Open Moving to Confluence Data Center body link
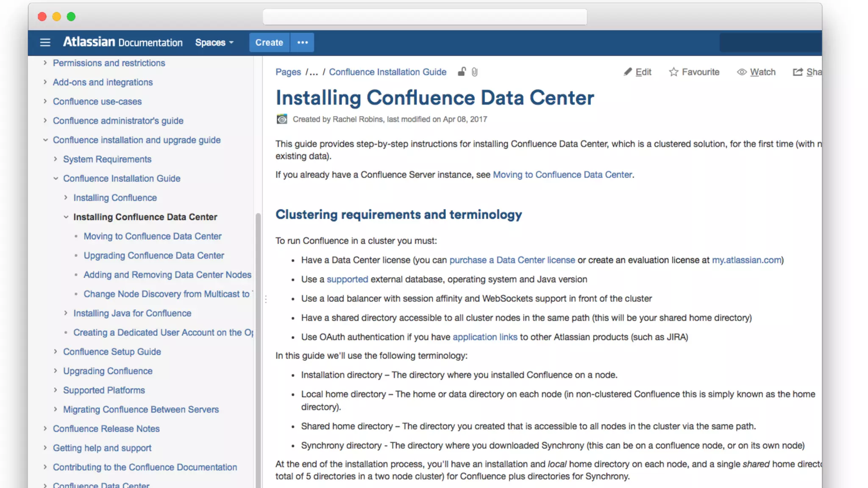The image size is (868, 488). coord(562,175)
